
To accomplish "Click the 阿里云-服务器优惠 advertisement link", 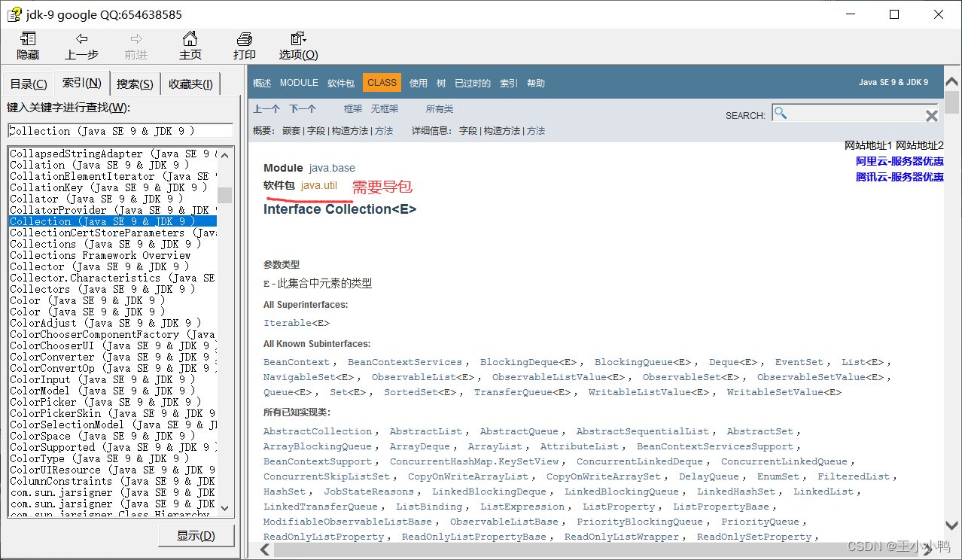I will tap(900, 161).
